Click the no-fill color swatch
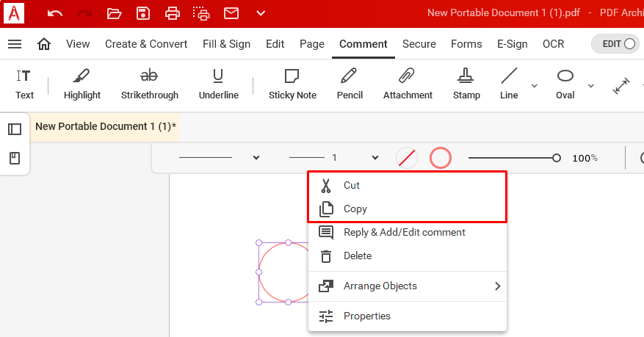This screenshot has width=644, height=337. click(407, 158)
